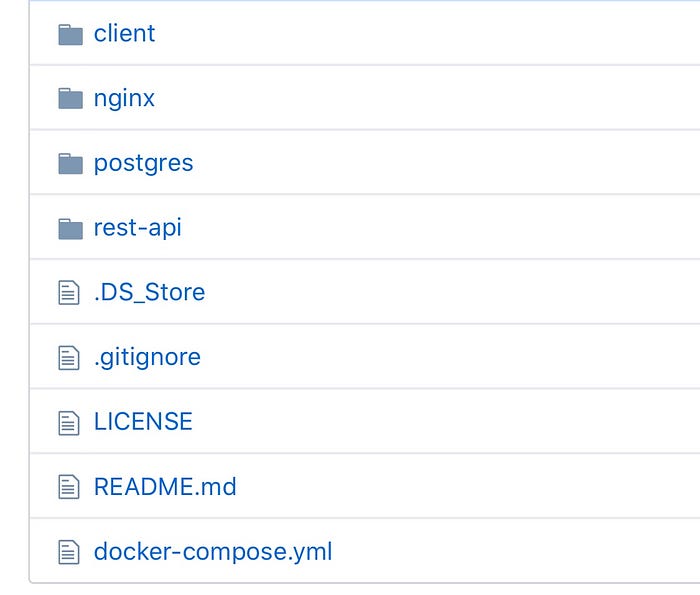The image size is (700, 595).
Task: Open the nginx directory
Action: click(x=124, y=99)
